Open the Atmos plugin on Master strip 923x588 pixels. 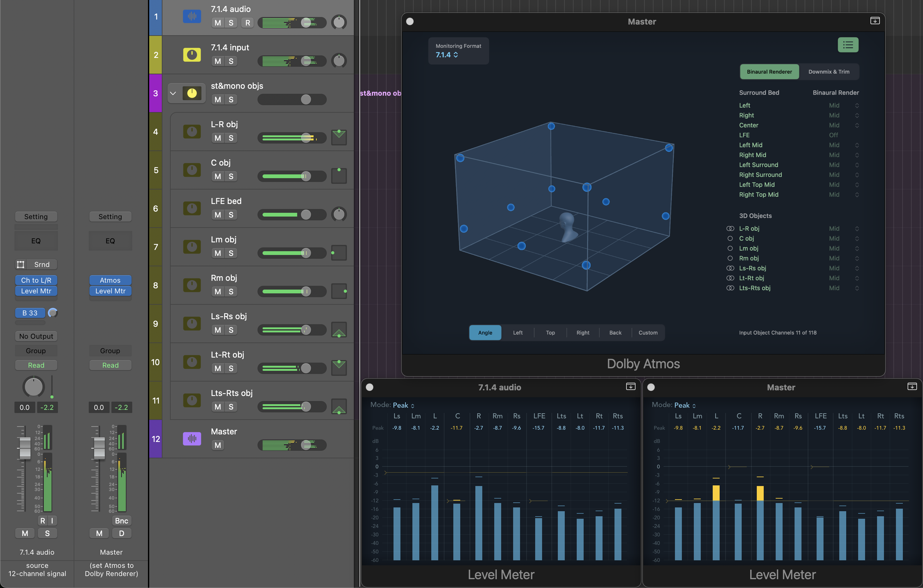click(110, 280)
